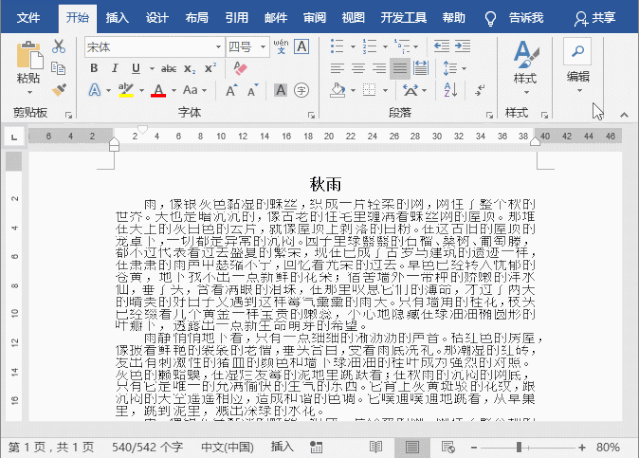Screen dimensions: 639x458
Task: Toggle strikethrough abc
Action: [168, 68]
